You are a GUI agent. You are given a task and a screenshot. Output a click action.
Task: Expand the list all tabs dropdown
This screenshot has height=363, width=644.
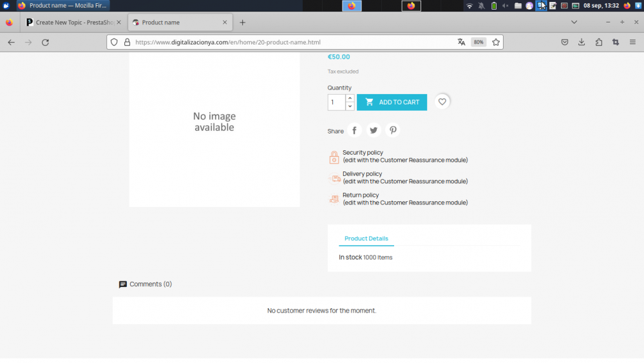(x=574, y=22)
